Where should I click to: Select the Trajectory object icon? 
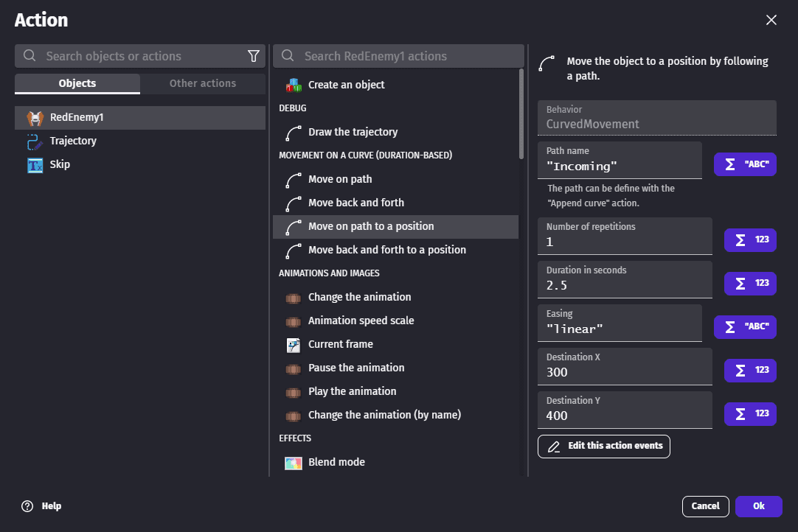[x=35, y=141]
